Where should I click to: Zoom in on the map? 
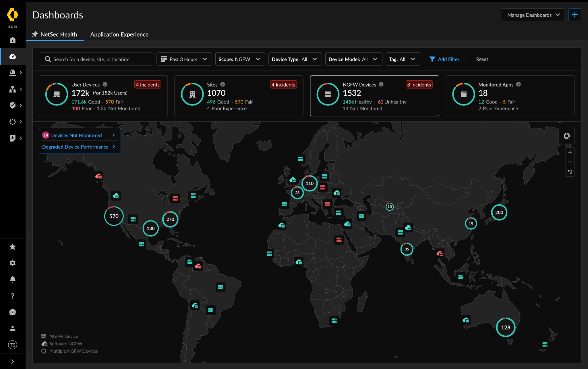(x=570, y=152)
